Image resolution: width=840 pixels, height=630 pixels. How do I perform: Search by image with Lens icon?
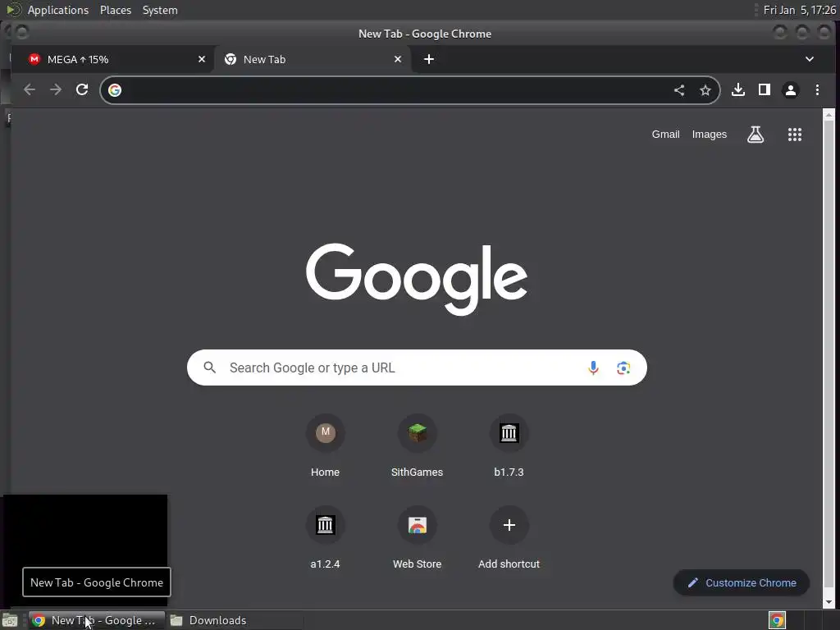coord(623,368)
